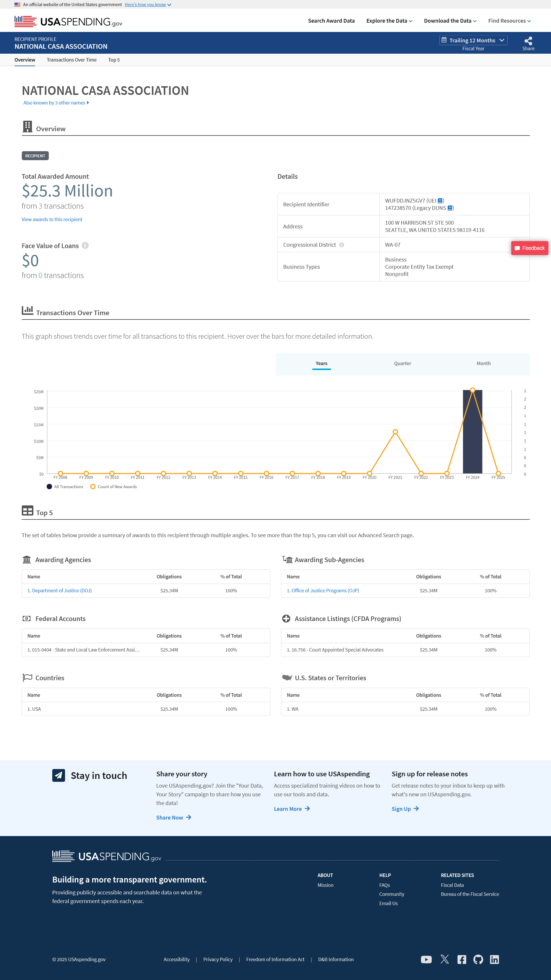The width and height of the screenshot is (551, 980).
Task: Open the YouTube icon in footer
Action: point(426,959)
